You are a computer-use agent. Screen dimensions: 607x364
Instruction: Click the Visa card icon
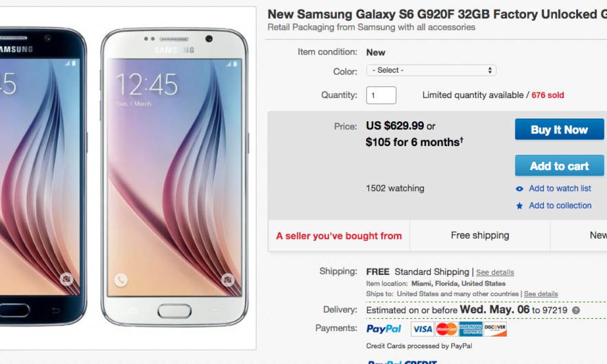422,329
